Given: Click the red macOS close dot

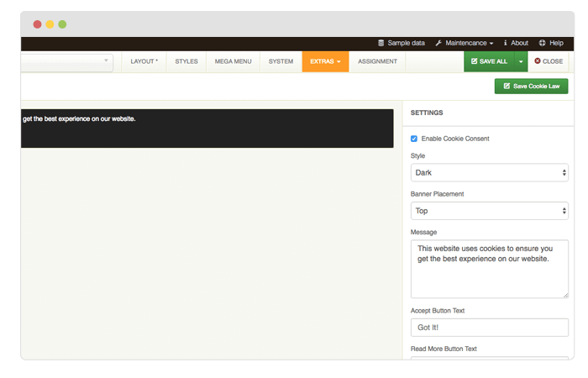Looking at the screenshot, I should click(x=37, y=24).
